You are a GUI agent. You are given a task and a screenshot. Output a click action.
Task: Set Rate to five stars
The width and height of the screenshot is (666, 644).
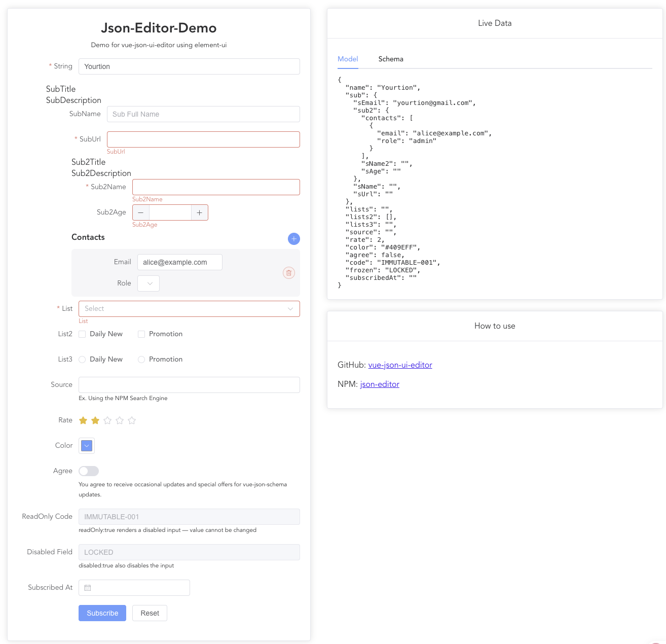[132, 420]
